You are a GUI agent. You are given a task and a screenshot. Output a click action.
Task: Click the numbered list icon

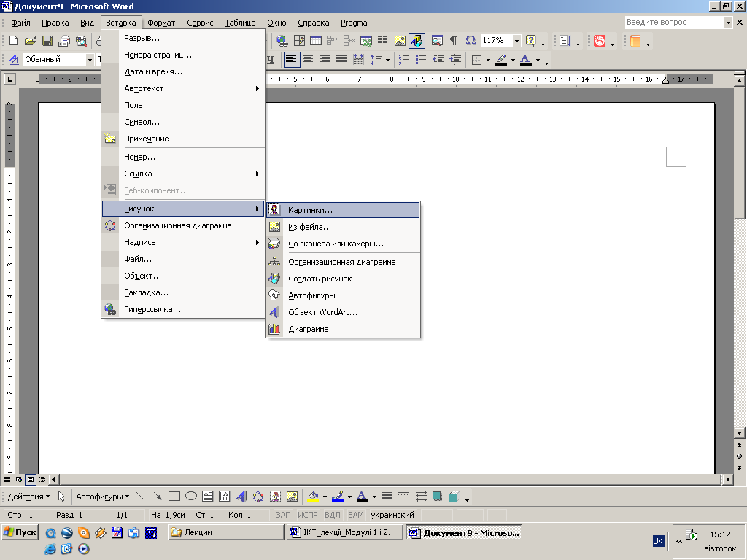point(404,60)
